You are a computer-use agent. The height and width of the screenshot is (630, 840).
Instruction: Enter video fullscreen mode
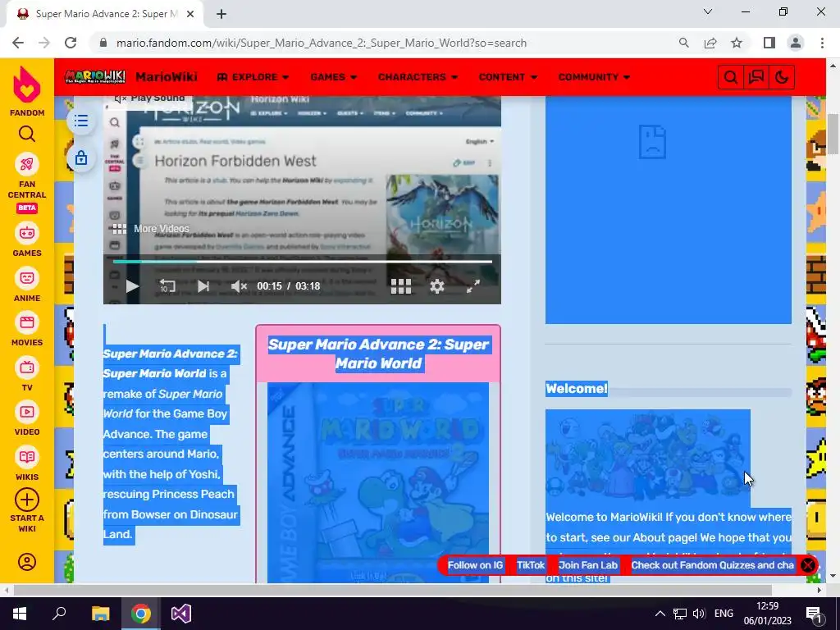click(473, 286)
